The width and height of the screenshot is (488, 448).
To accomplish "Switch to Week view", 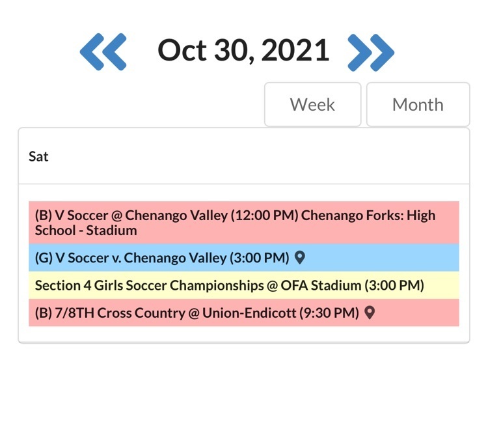I will (x=313, y=104).
